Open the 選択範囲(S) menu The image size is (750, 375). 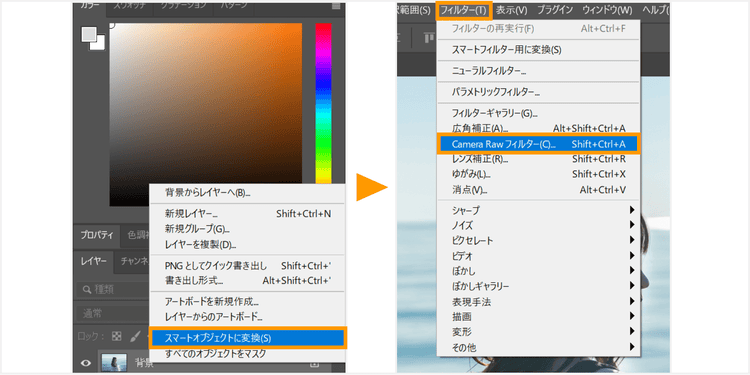click(x=414, y=10)
